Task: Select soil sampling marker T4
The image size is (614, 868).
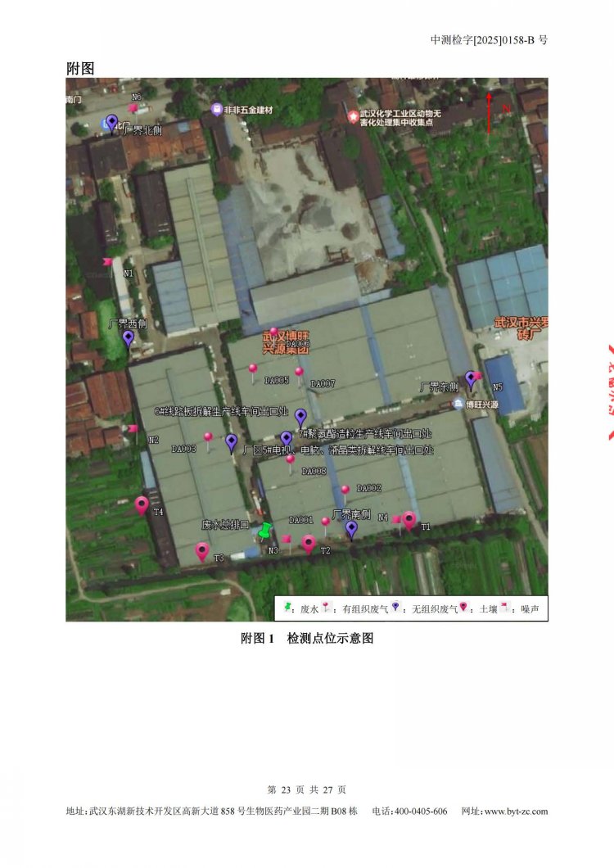Action: click(142, 504)
